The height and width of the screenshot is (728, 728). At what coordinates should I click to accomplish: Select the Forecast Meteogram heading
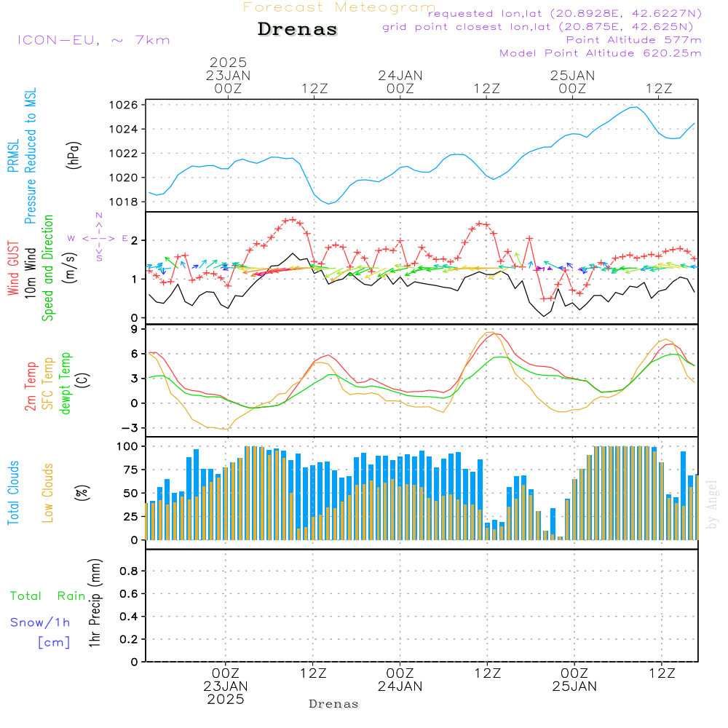339,7
